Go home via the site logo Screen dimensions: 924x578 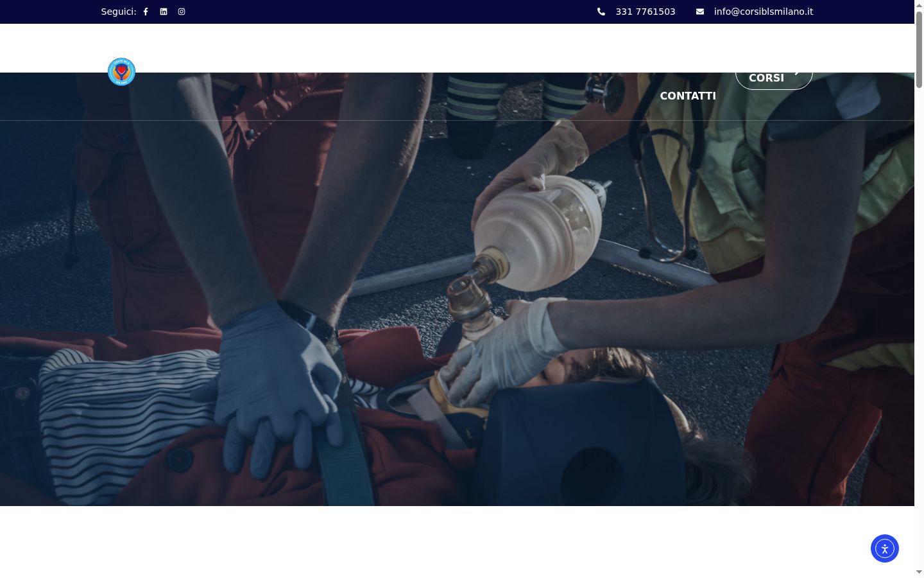[x=121, y=71]
